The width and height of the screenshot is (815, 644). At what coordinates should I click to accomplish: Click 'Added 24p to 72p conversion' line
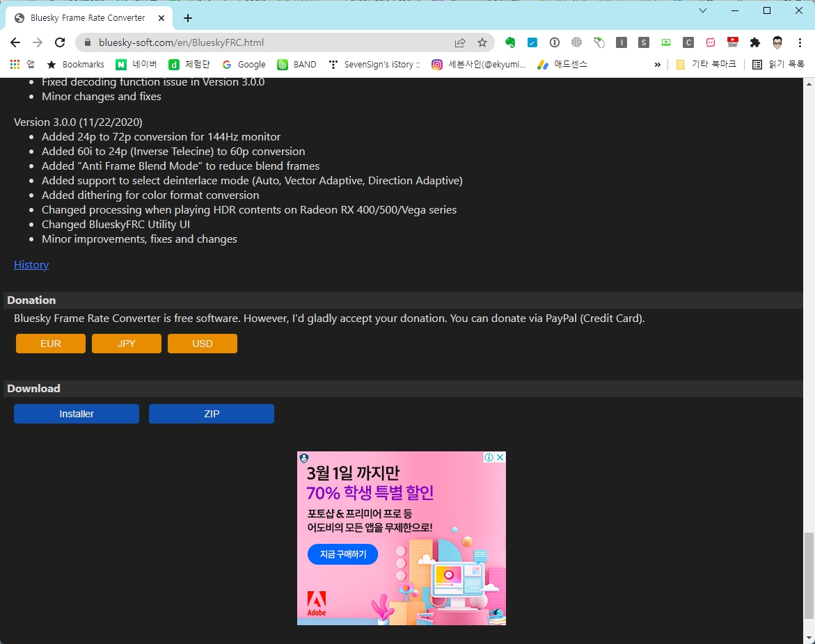(x=161, y=136)
